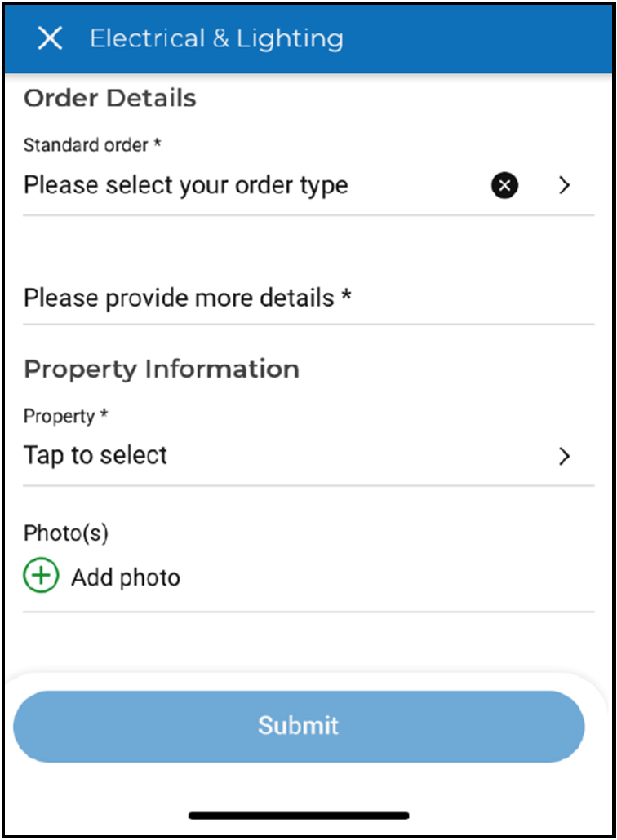This screenshot has width=617, height=840.
Task: Tap the 'Electrical & Lighting' header title
Action: [x=216, y=38]
